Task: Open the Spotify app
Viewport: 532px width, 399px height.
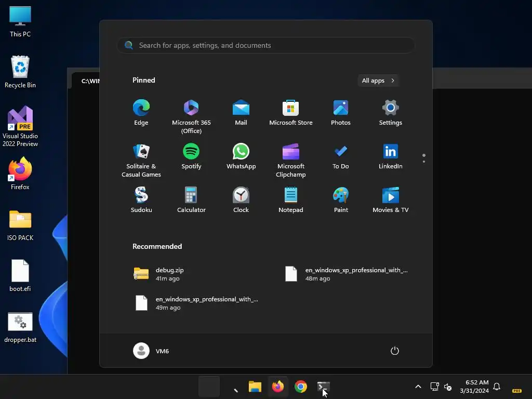Action: (191, 157)
